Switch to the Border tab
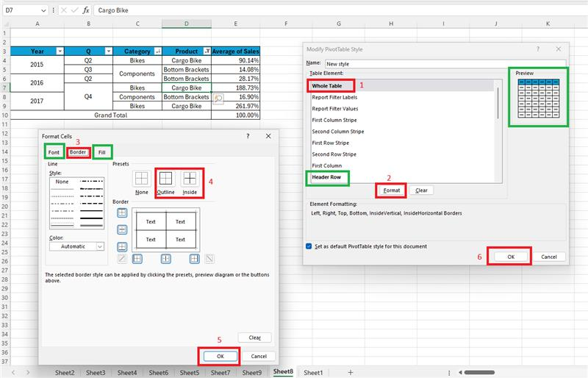This screenshot has width=588, height=378. (x=78, y=152)
